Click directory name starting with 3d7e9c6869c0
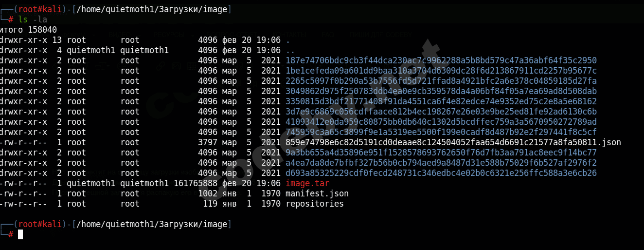The image size is (644, 250). 441,112
